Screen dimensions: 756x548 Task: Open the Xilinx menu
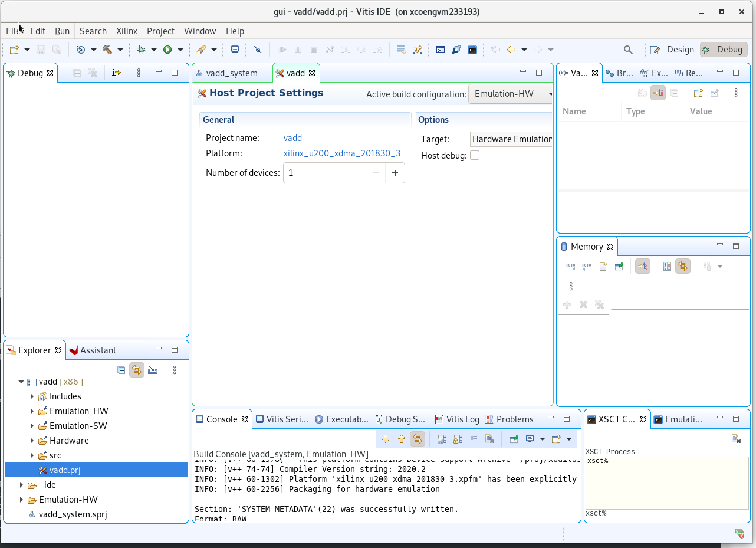[127, 31]
